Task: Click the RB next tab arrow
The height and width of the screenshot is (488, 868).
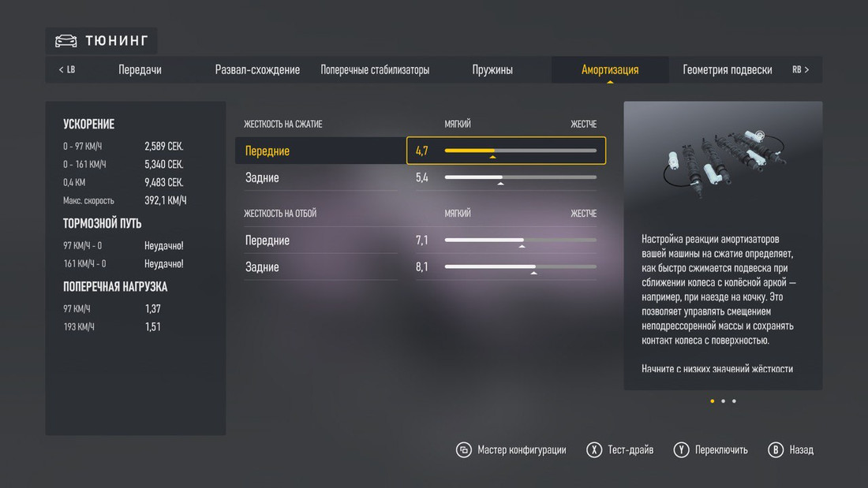Action: click(x=800, y=69)
